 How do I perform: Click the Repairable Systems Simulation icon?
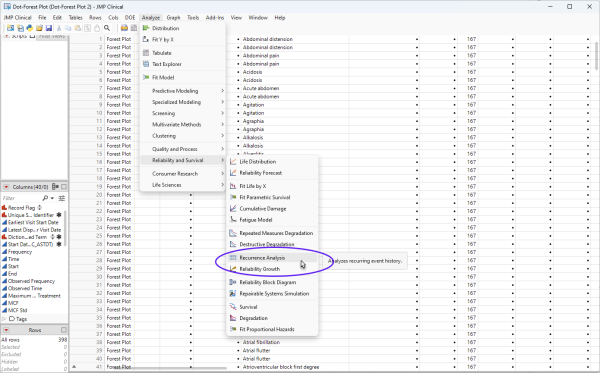pos(233,293)
